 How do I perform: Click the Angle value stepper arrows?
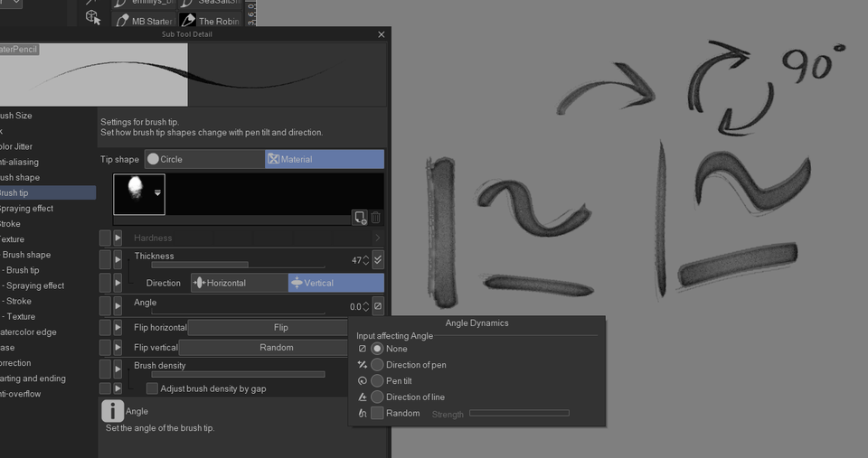pyautogui.click(x=366, y=306)
